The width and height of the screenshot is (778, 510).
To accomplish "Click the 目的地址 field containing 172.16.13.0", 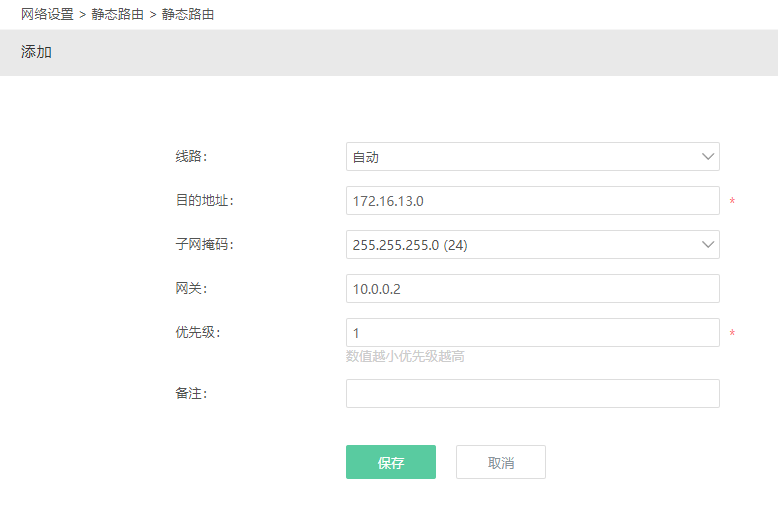I will [x=532, y=201].
